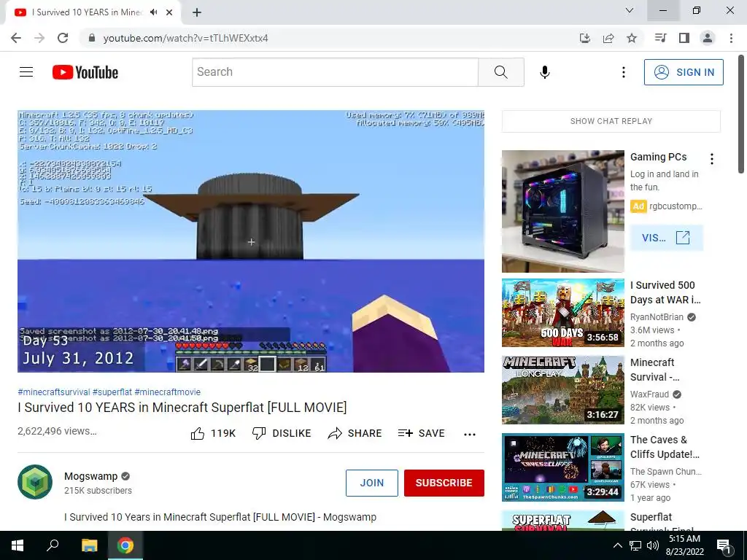Open the SHARE dialog
This screenshot has height=560, width=747.
point(355,433)
